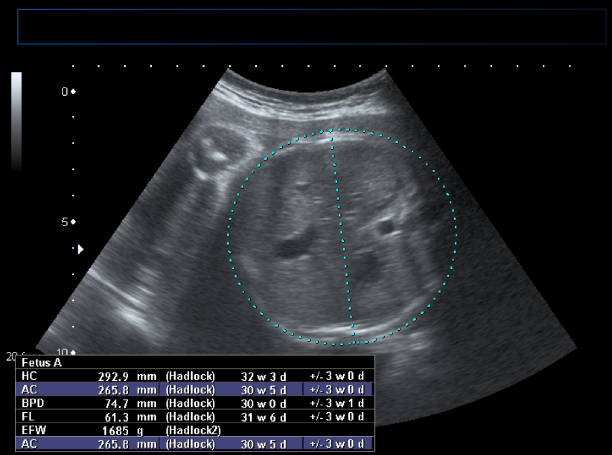Select the 0 cm depth marker
612x455 pixels.
click(x=68, y=92)
